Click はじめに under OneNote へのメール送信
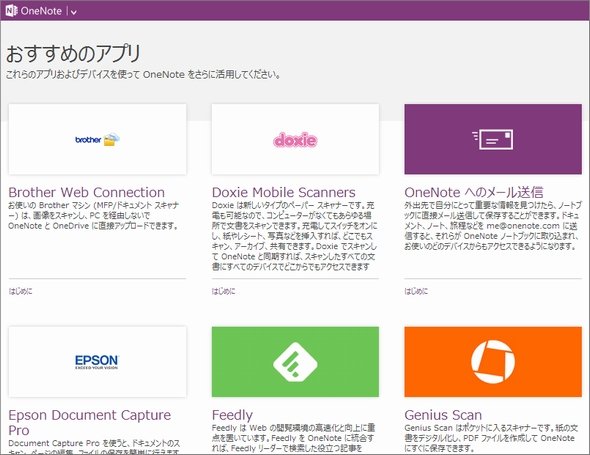Screen dimensions: 590x455 pyautogui.click(x=416, y=291)
